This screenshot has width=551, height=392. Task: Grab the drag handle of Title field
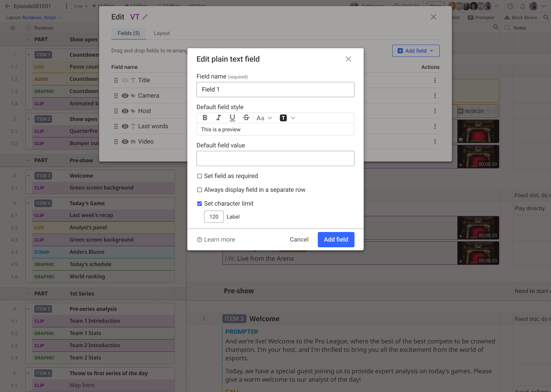(x=116, y=80)
